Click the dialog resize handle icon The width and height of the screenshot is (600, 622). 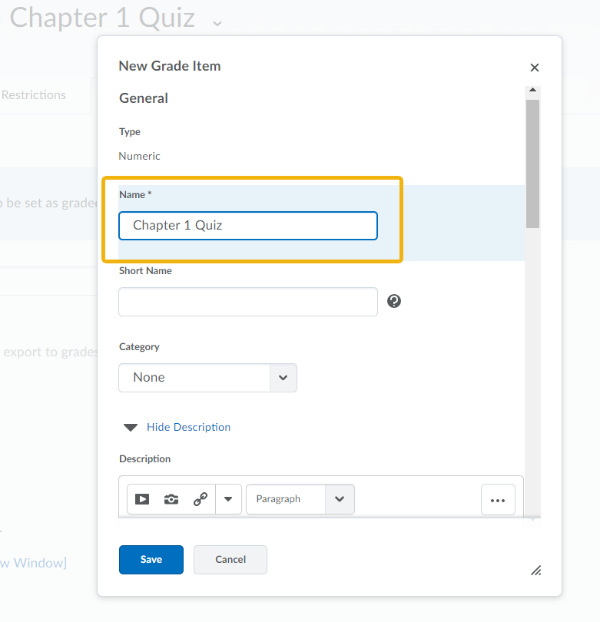click(x=535, y=569)
